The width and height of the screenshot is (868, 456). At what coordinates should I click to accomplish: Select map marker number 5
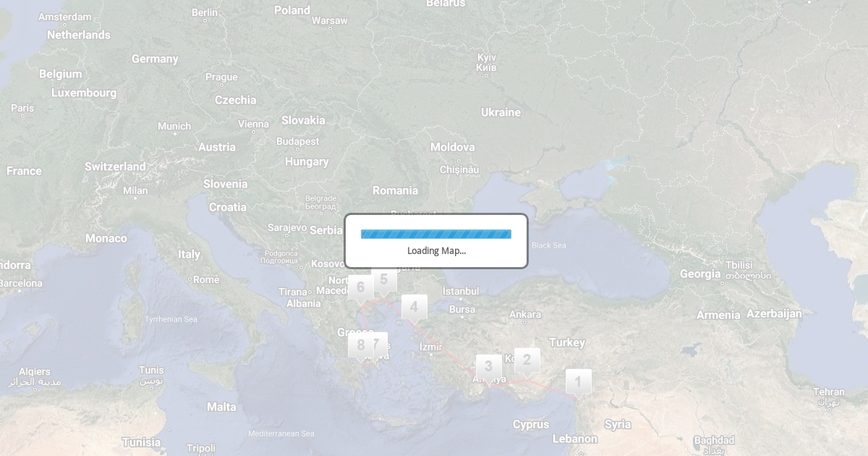pos(384,280)
